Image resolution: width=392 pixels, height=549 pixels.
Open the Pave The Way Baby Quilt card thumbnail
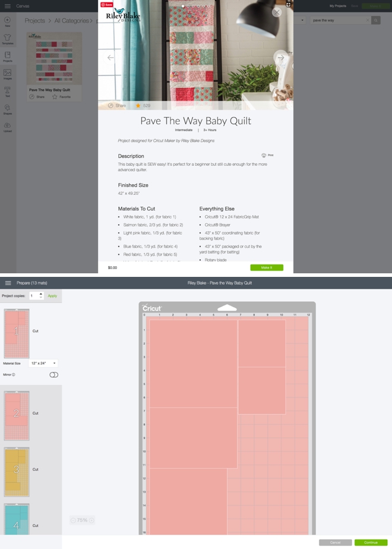click(x=54, y=58)
